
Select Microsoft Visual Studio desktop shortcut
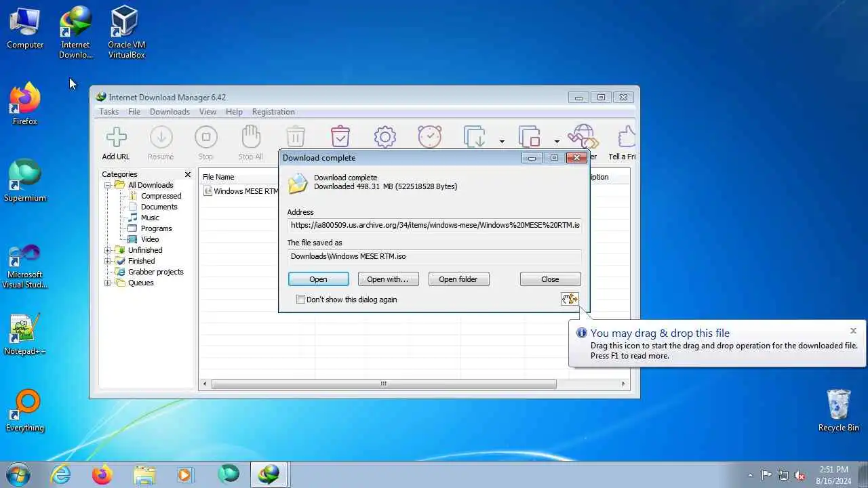[x=25, y=266]
